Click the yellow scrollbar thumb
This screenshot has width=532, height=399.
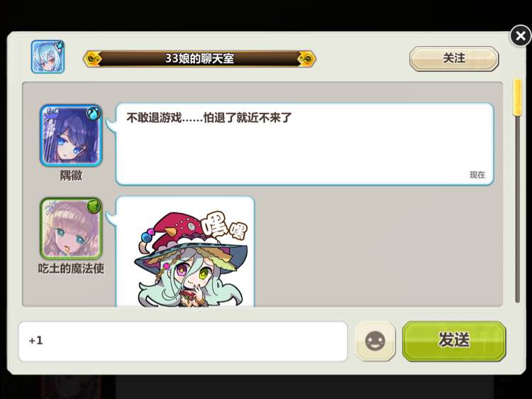[517, 97]
